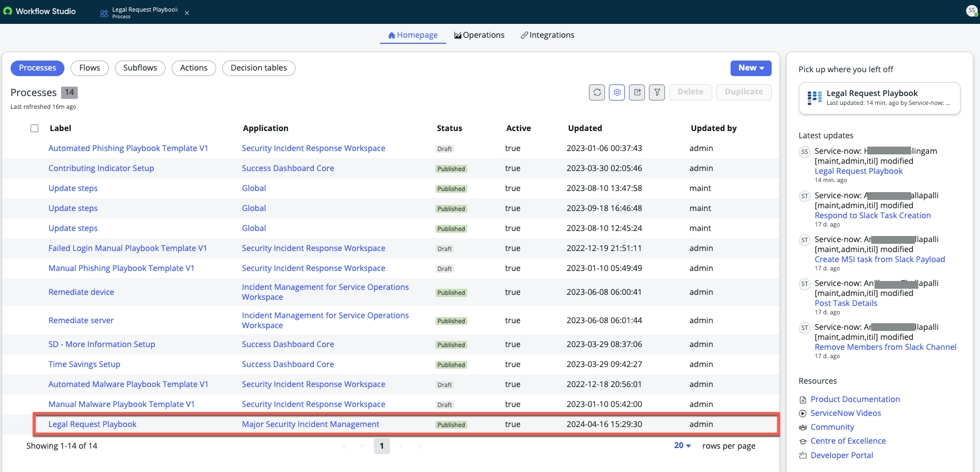980x472 pixels.
Task: Select the Subflows filter pill
Action: [x=140, y=68]
